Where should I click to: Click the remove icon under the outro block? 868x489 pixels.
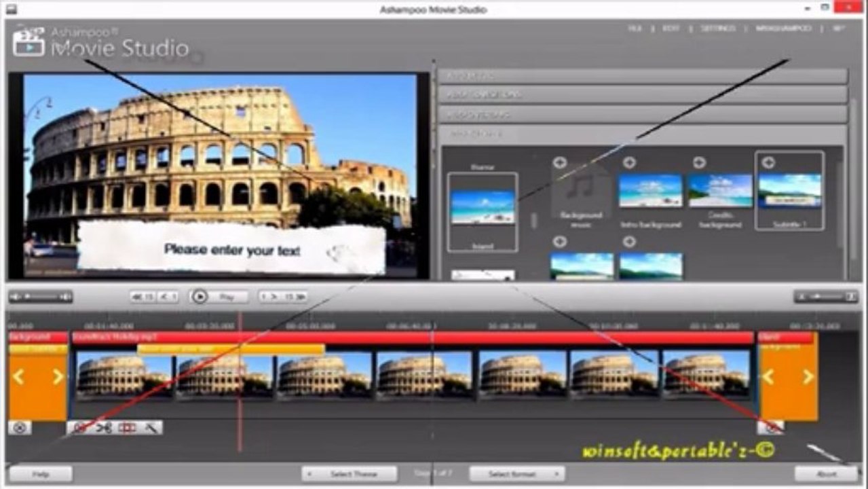(770, 428)
